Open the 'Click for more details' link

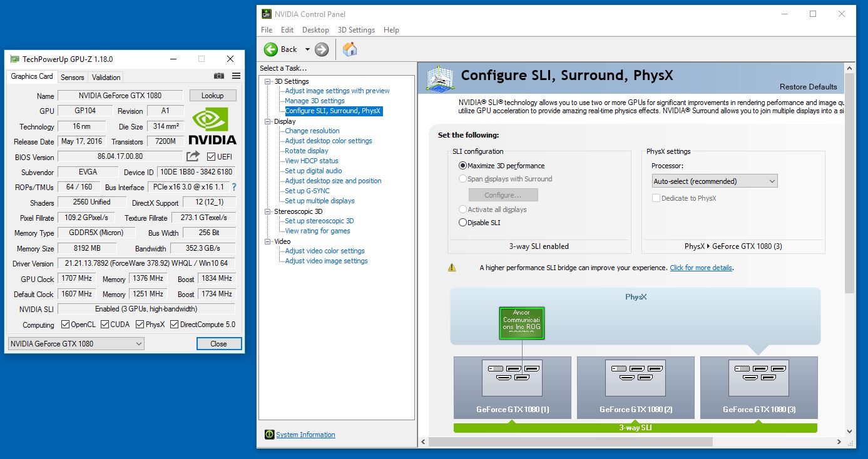(x=701, y=268)
